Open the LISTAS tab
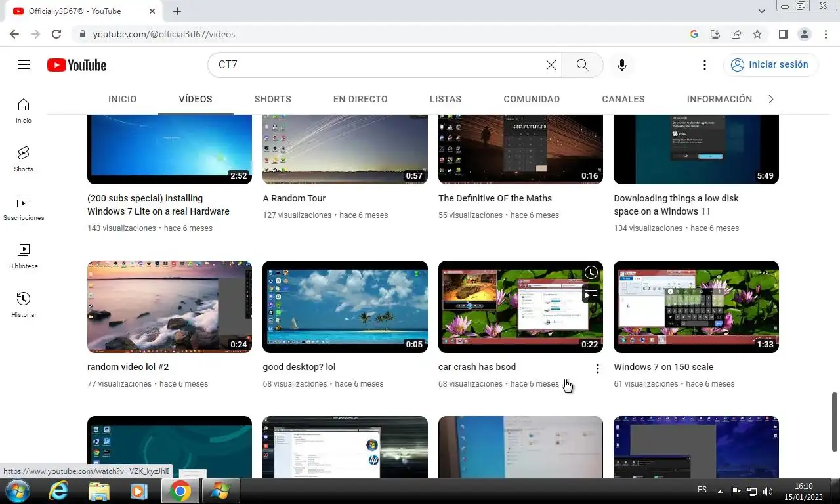 pyautogui.click(x=446, y=99)
